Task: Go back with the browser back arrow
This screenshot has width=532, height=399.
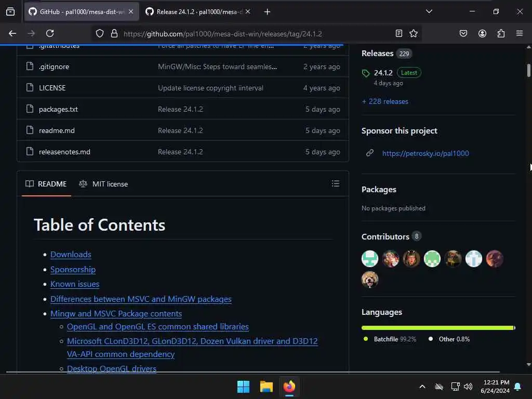Action: coord(12,33)
